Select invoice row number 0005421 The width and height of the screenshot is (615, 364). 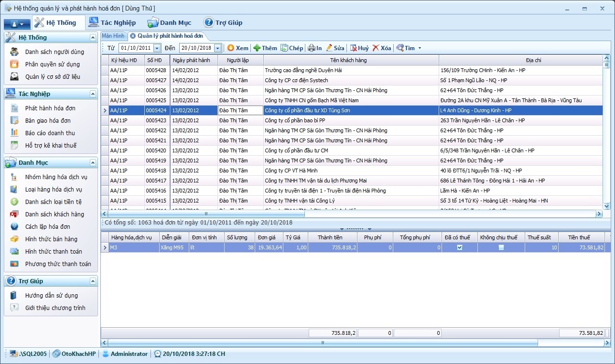(156, 140)
